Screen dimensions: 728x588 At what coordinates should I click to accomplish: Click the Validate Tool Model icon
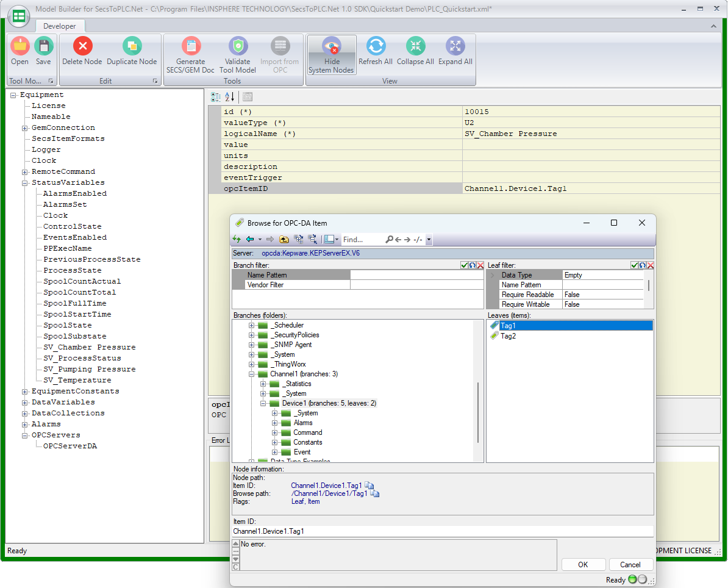tap(238, 46)
